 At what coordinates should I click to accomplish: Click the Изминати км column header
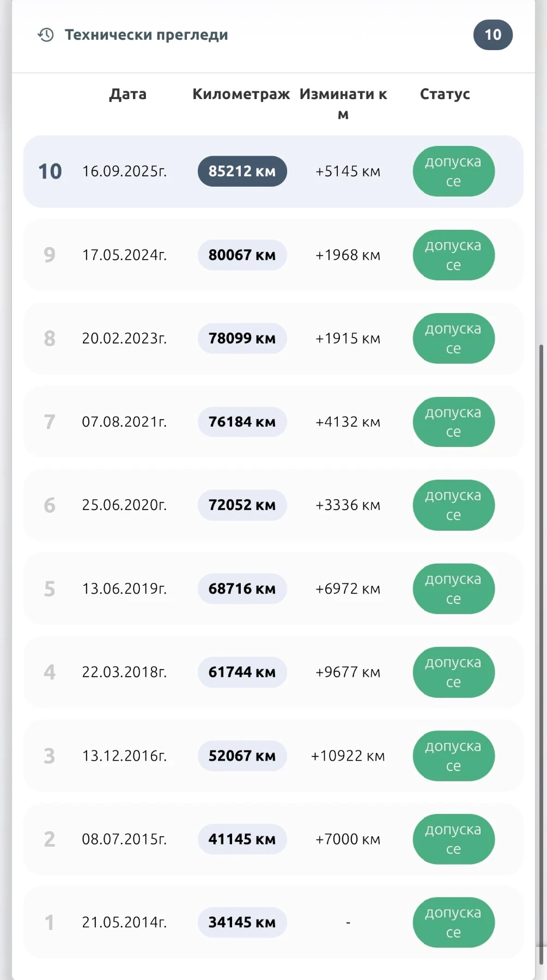coord(343,103)
